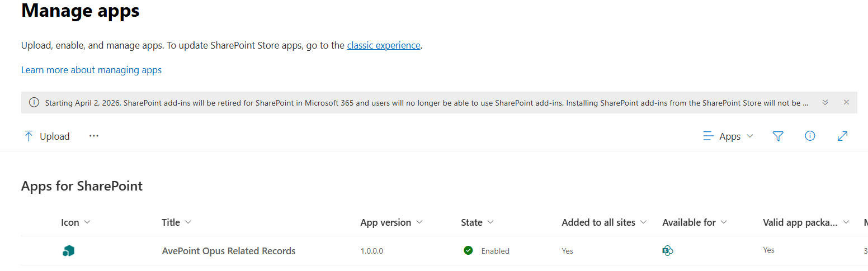Viewport: 868px width, 271px height.
Task: Click the Apps for SharePoint heading
Action: pyautogui.click(x=82, y=186)
